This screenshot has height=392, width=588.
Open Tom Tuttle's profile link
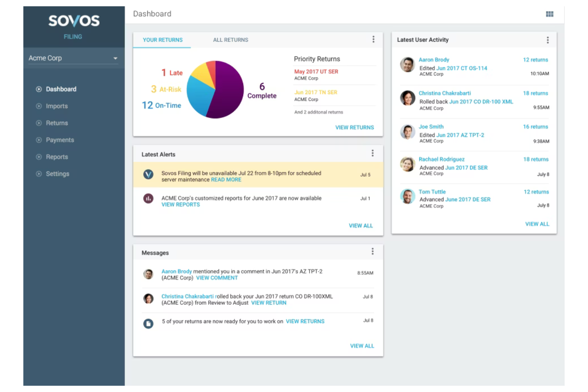pos(432,192)
